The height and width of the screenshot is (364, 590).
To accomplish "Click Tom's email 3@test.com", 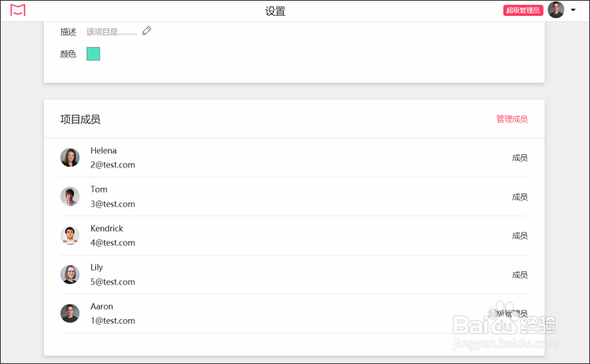I will (112, 204).
